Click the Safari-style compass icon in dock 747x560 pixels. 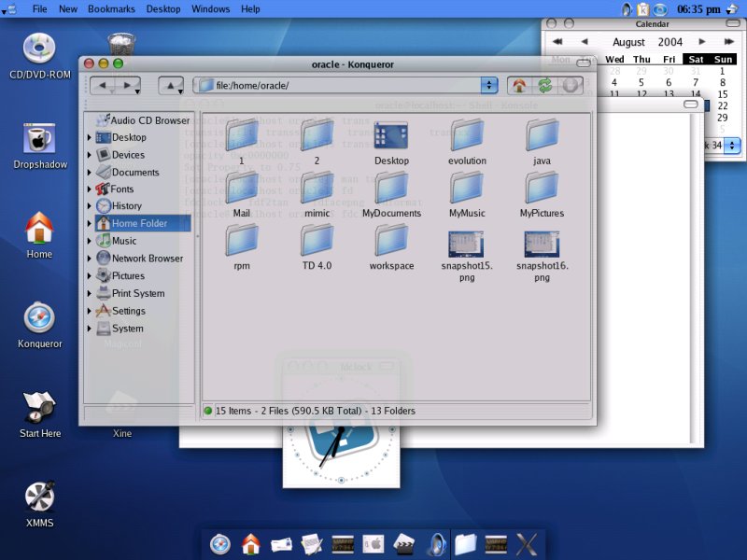click(220, 544)
